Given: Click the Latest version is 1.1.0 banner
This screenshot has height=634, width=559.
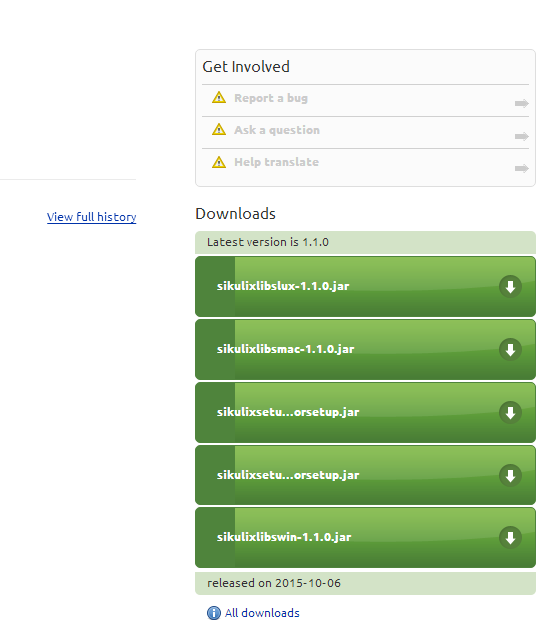Looking at the screenshot, I should 365,242.
